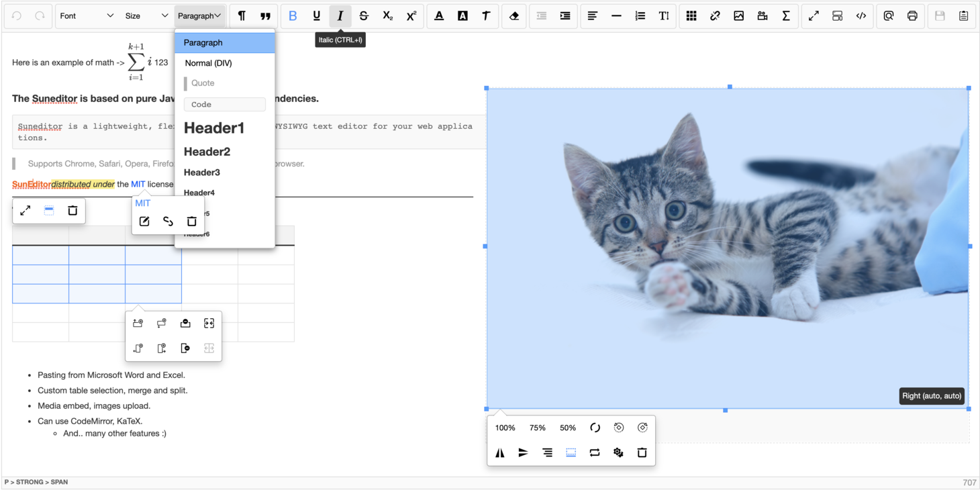980x490 pixels.
Task: Open the MIT license link popup edit button
Action: [144, 221]
